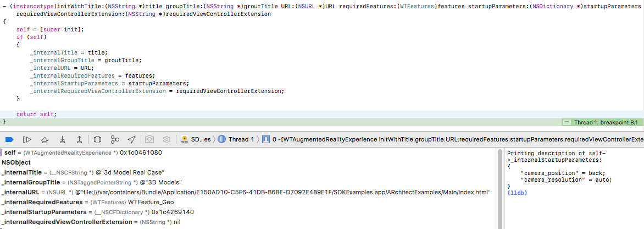644x229 pixels.
Task: Click the 0x1c4269140 dictionary address value
Action: (x=173, y=212)
